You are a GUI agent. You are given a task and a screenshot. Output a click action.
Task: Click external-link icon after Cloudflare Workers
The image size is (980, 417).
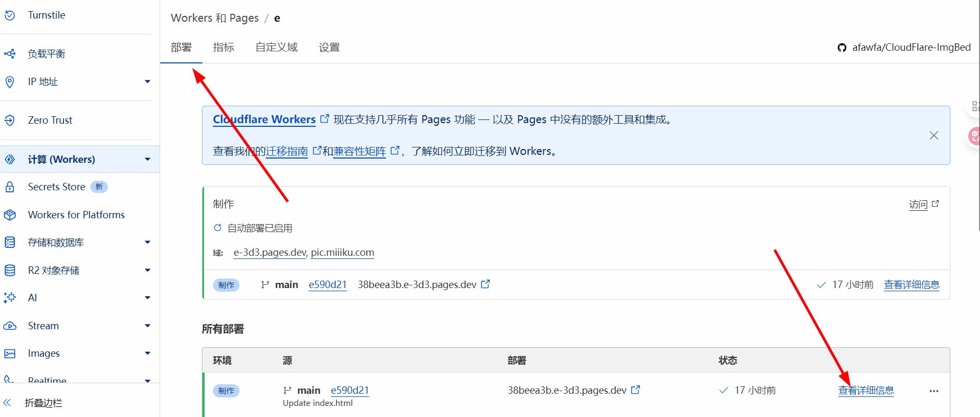click(x=325, y=119)
